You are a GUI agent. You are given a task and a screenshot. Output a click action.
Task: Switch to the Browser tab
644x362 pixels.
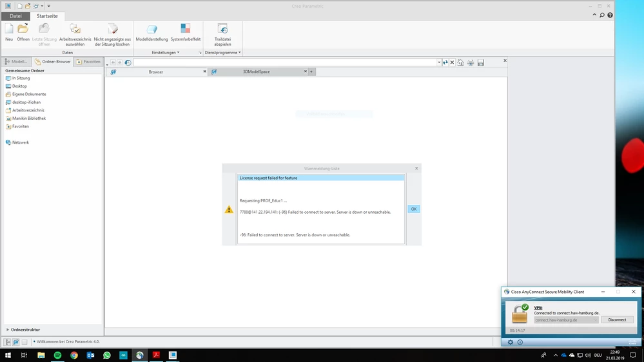156,72
